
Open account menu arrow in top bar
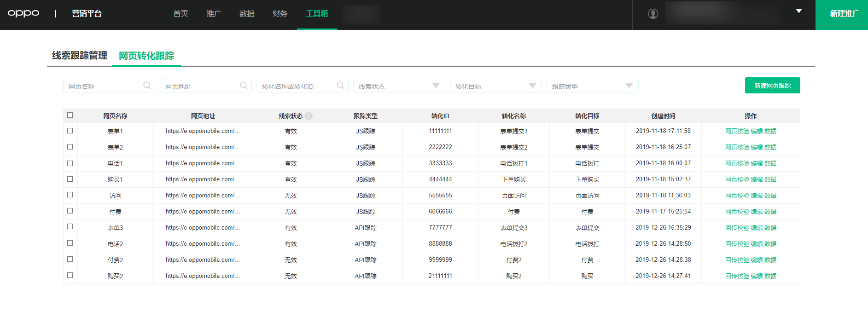tap(799, 11)
